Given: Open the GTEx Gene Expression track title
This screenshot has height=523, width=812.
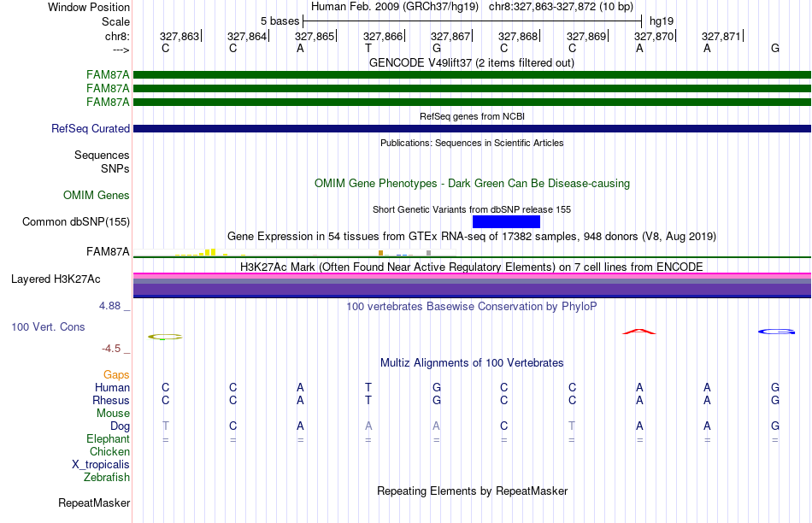Looking at the screenshot, I should pos(472,237).
